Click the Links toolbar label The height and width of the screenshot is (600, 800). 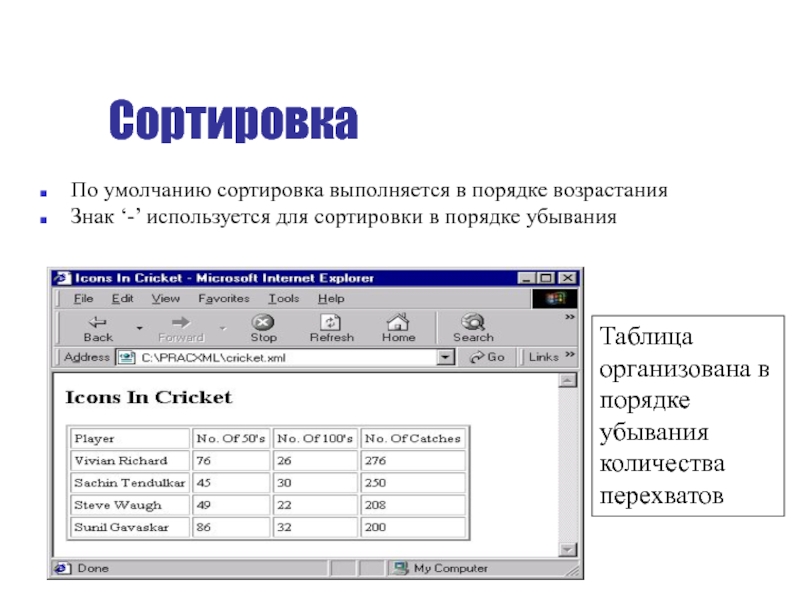[x=543, y=357]
